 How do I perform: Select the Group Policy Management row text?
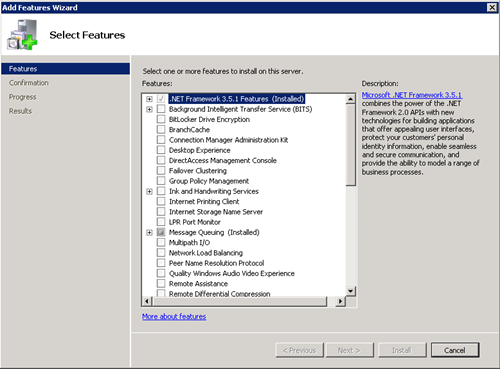(x=209, y=181)
